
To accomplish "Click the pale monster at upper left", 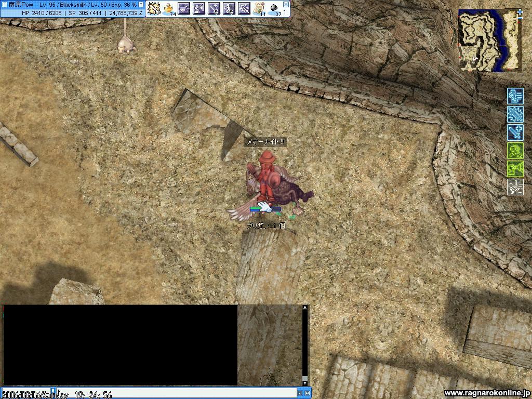I will coord(126,46).
